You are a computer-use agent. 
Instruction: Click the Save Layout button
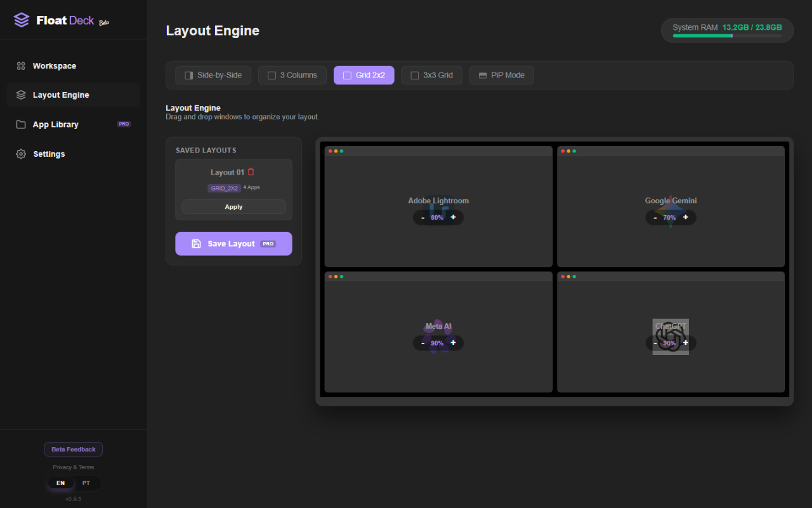(233, 244)
